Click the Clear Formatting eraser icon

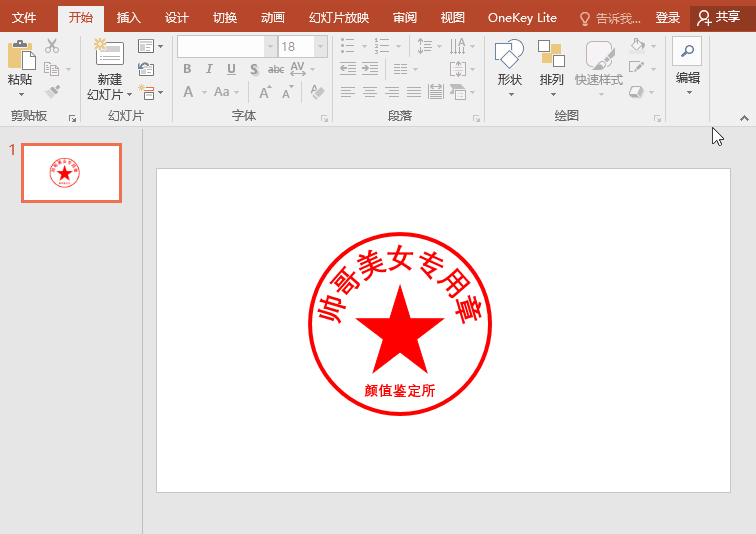click(317, 92)
